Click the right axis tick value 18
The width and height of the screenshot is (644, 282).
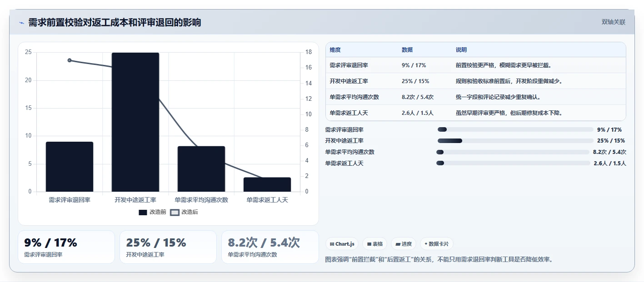[x=308, y=52]
